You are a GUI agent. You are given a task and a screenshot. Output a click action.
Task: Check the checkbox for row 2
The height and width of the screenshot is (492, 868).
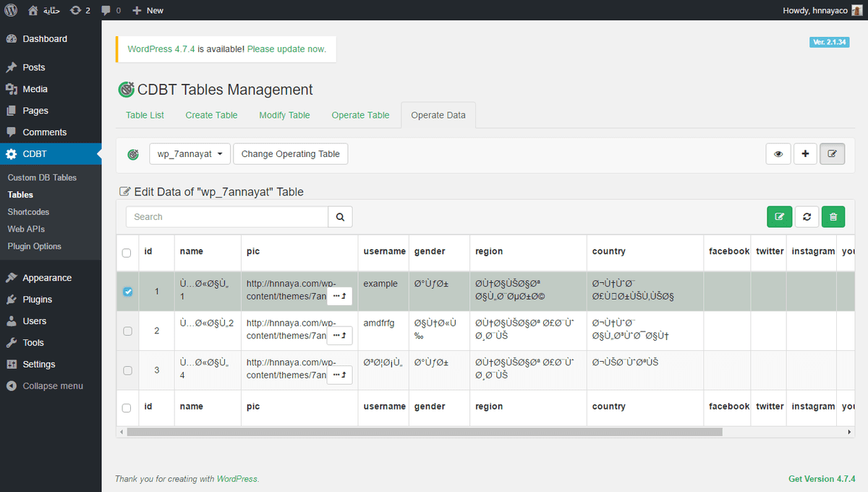pyautogui.click(x=127, y=331)
